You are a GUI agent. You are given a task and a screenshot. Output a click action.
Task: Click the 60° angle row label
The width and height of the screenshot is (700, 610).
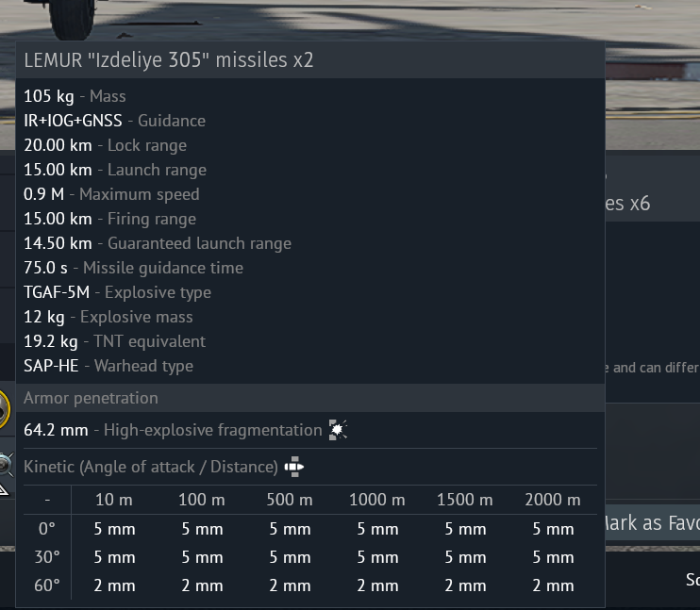(x=47, y=585)
